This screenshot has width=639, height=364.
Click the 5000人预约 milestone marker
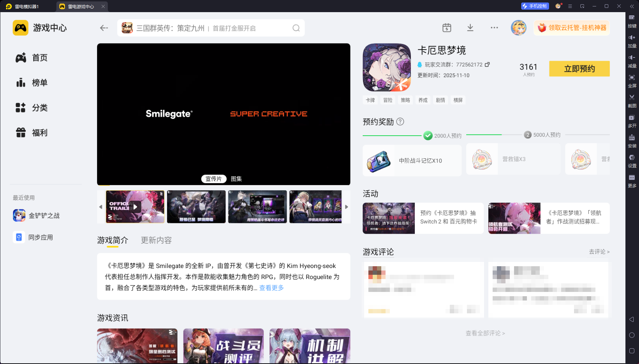tap(528, 135)
